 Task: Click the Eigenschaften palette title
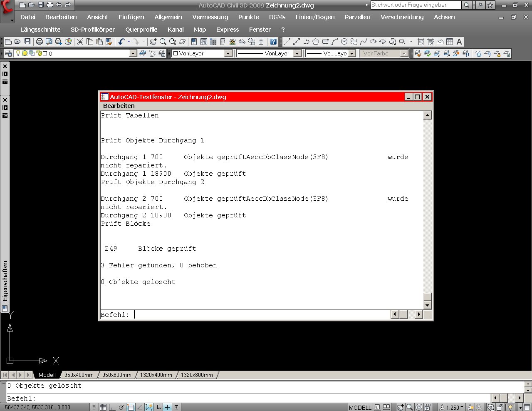click(5, 281)
